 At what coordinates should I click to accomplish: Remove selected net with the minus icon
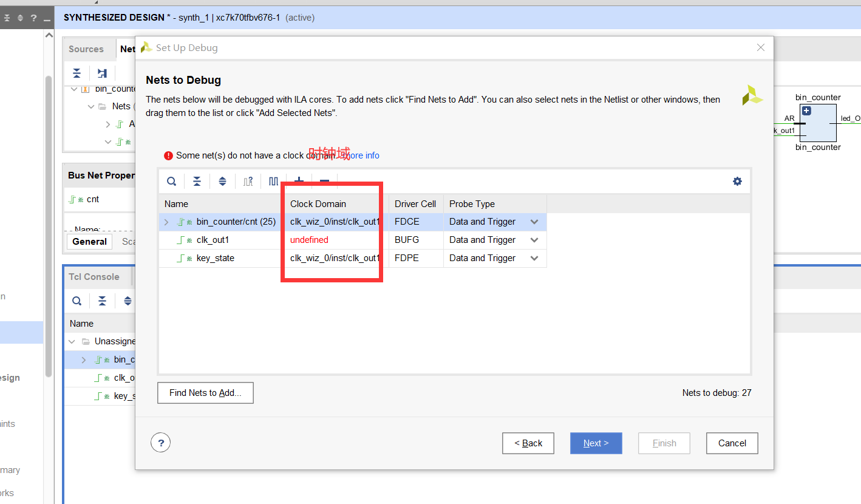point(324,181)
